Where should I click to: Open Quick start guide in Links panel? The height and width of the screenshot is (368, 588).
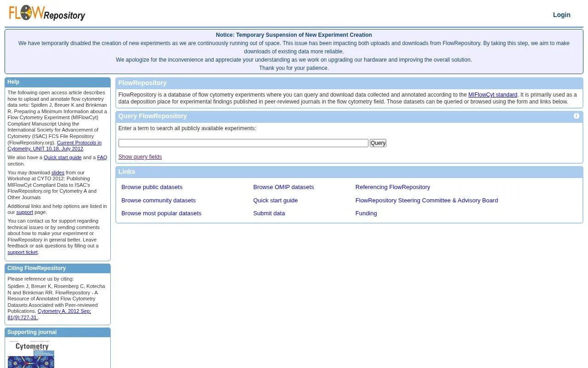point(275,201)
